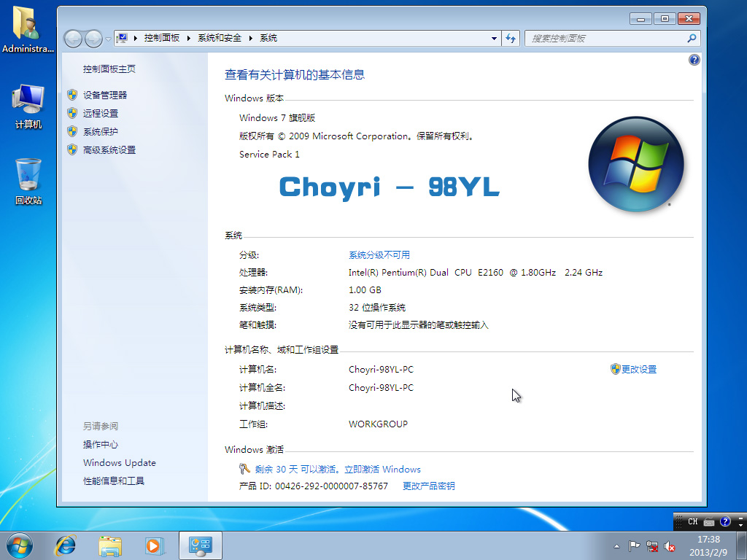This screenshot has width=747, height=560.
Task: Open recent pages dropdown next to Forward
Action: (108, 39)
